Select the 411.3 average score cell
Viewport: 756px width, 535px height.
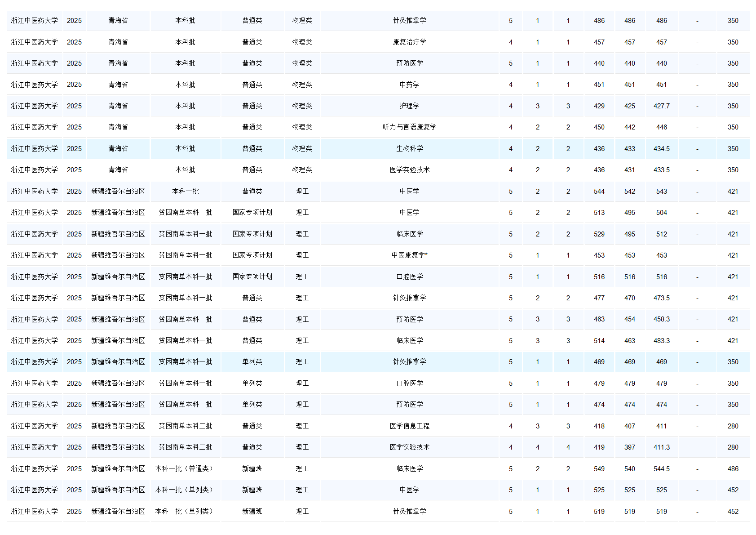tap(661, 447)
